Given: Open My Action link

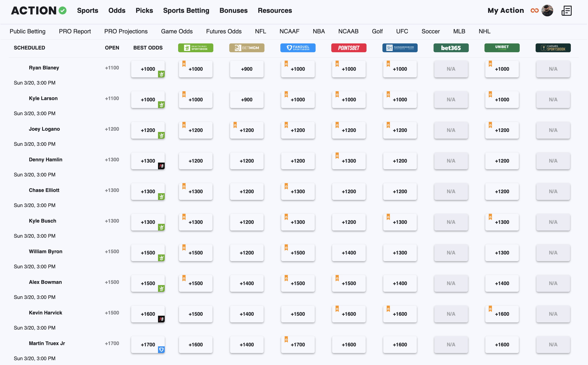Looking at the screenshot, I should coord(506,11).
